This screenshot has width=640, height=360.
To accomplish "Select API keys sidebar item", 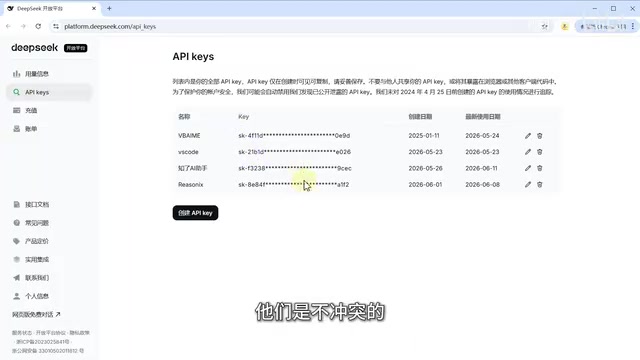I will tap(49, 92).
